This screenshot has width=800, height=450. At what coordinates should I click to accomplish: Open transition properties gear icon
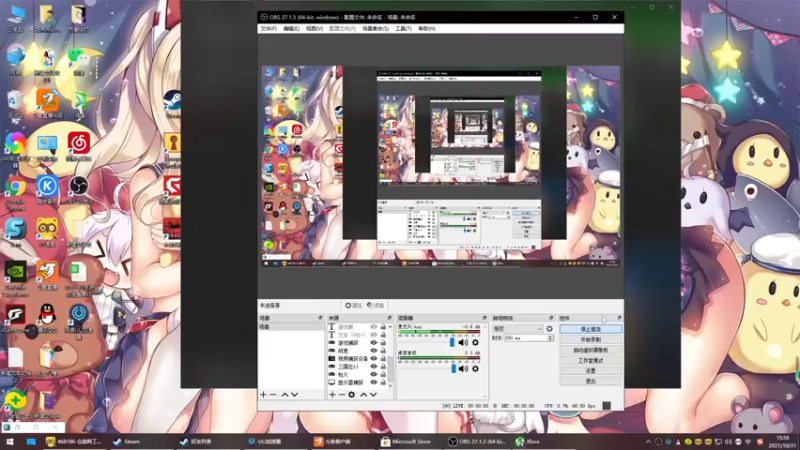[x=549, y=329]
